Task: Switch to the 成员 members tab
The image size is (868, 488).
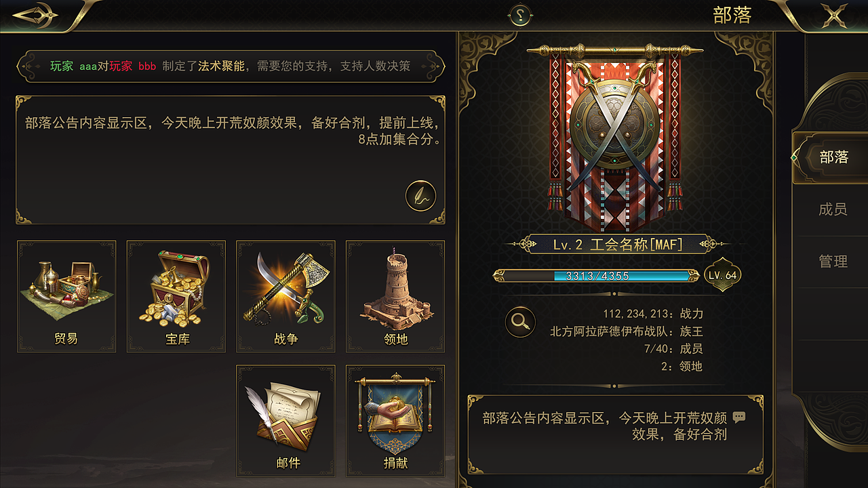Action: pyautogui.click(x=833, y=209)
